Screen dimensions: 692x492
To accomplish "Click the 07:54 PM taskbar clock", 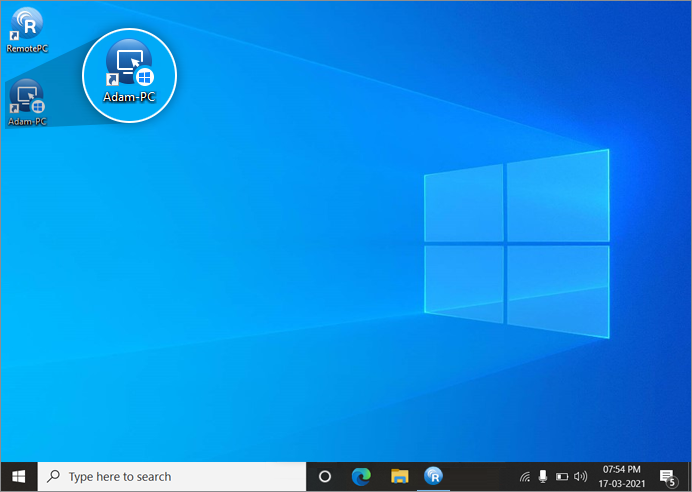I will 621,469.
